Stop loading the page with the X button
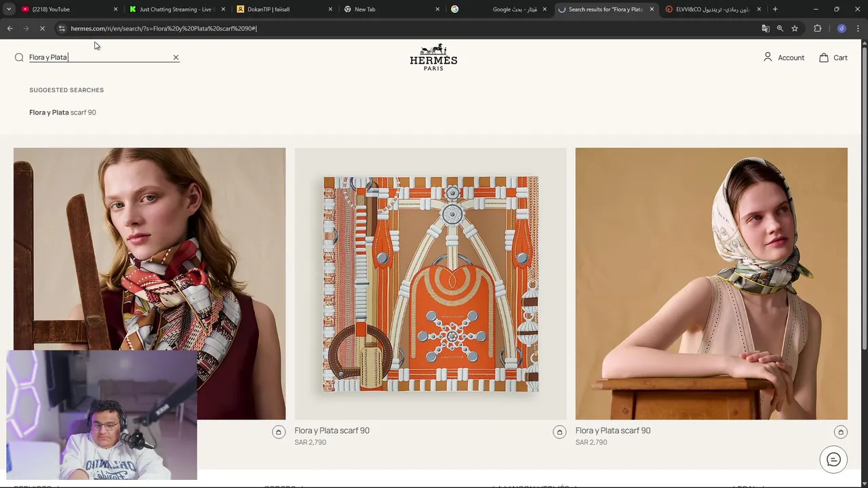This screenshot has width=868, height=488. coord(42,28)
